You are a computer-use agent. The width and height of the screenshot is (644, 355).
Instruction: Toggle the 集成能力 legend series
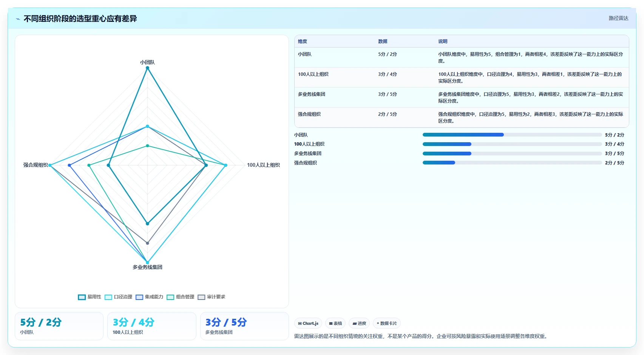(149, 297)
